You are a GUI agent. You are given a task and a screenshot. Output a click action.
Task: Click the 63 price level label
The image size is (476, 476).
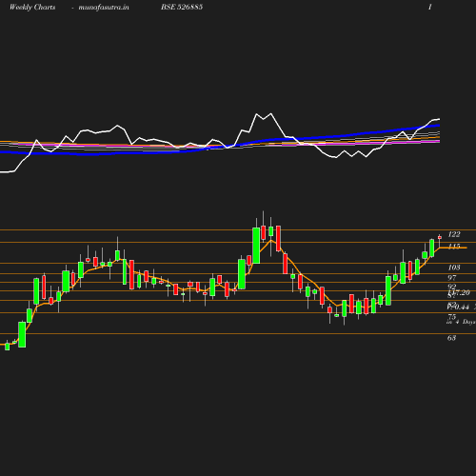[451, 338]
